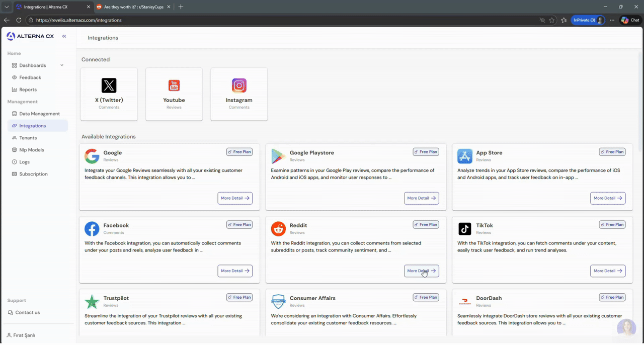Open the favorites list icon
The image size is (644, 345).
563,20
